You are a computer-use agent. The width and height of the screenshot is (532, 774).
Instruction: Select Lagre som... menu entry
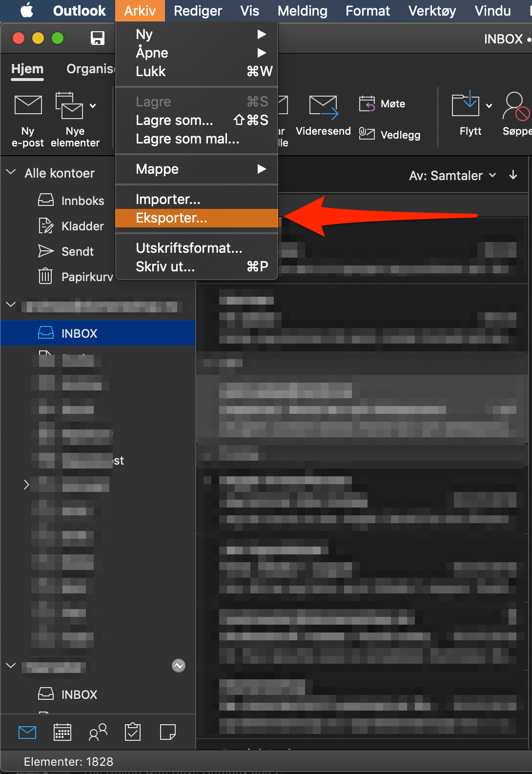(196, 120)
